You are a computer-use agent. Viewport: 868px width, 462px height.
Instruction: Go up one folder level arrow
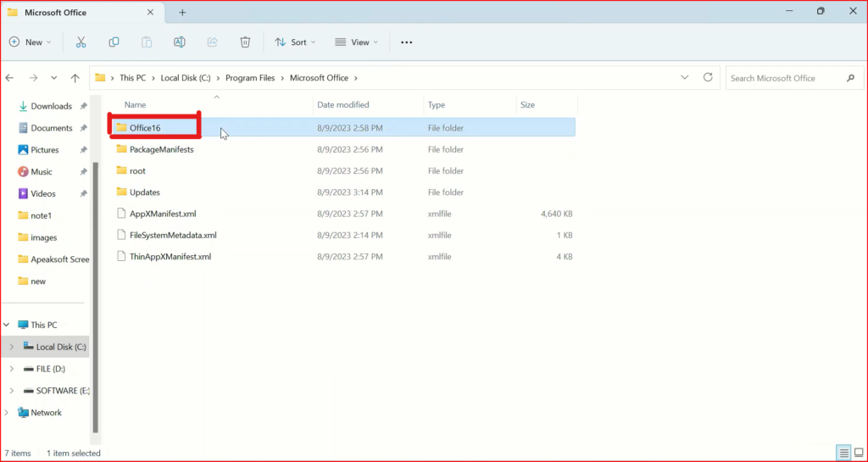(75, 78)
